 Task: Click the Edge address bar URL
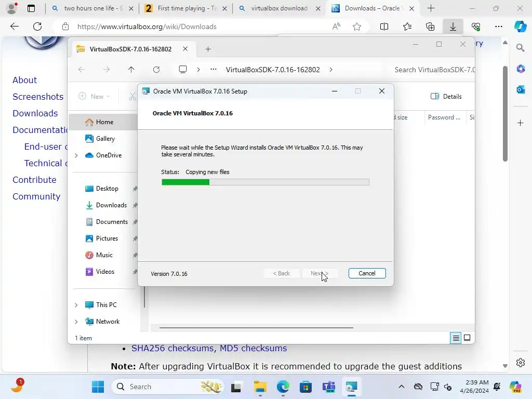point(147,26)
